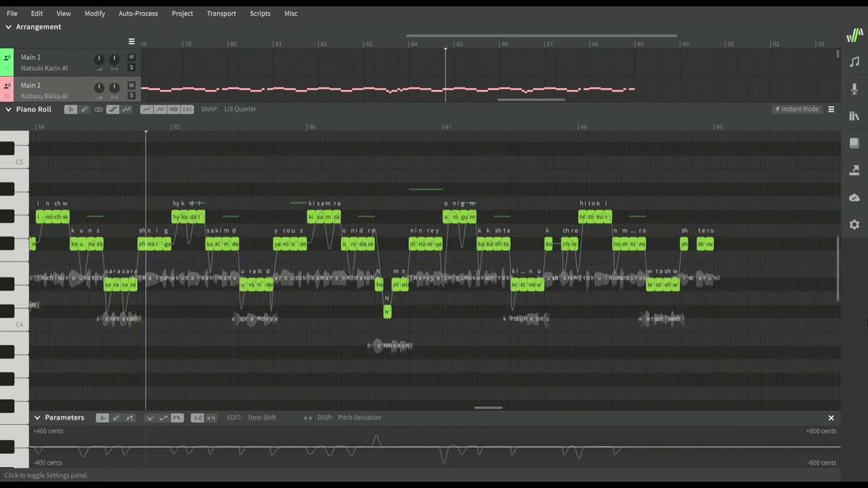Select the 'ki sa ma ra' note in Piano Roll
This screenshot has height=488, width=868.
pos(324,217)
